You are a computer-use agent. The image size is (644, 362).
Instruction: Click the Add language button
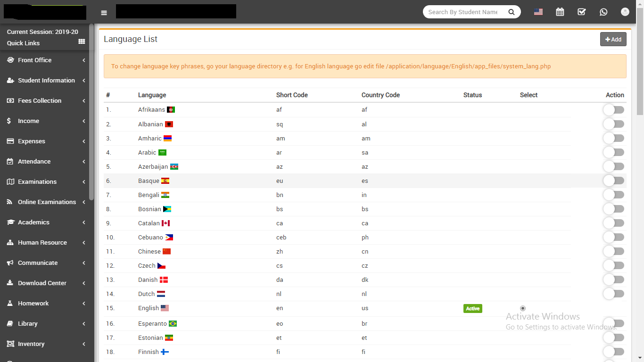coord(613,40)
